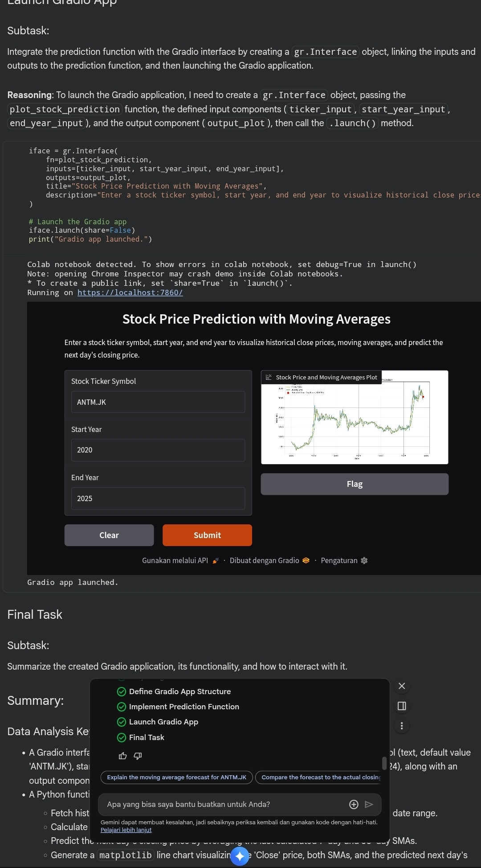Click the add attachment plus icon

tap(354, 804)
